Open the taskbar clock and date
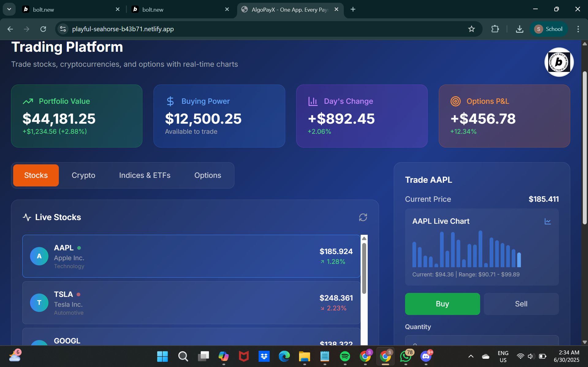This screenshot has height=367, width=588. (x=567, y=356)
